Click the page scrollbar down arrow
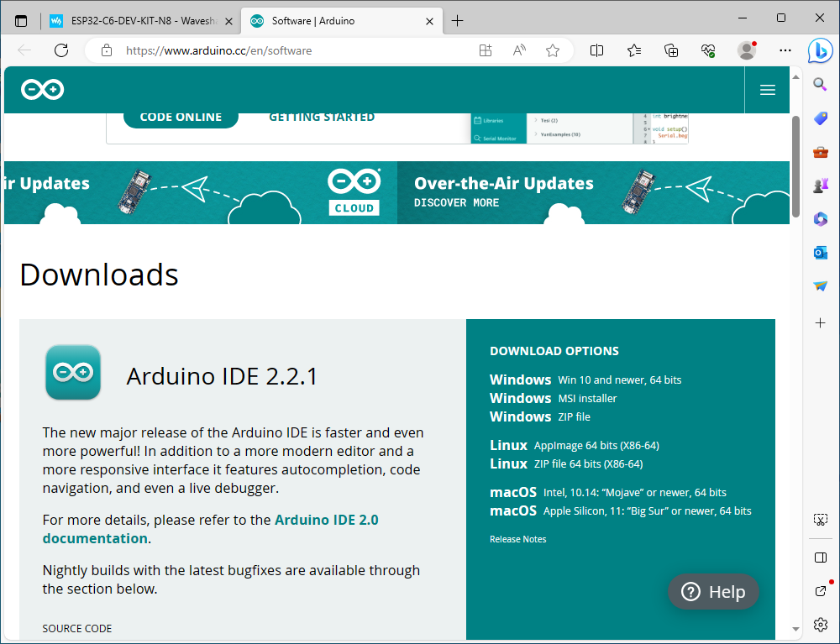840x644 pixels. 796,629
